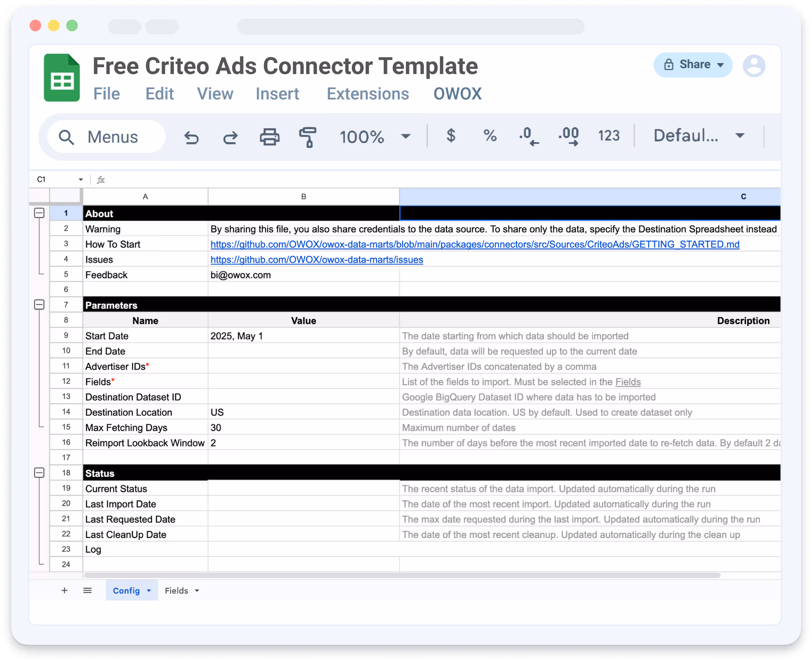Click the 'Current Status' label cell
Screen dimensions: 812x661
pos(145,488)
